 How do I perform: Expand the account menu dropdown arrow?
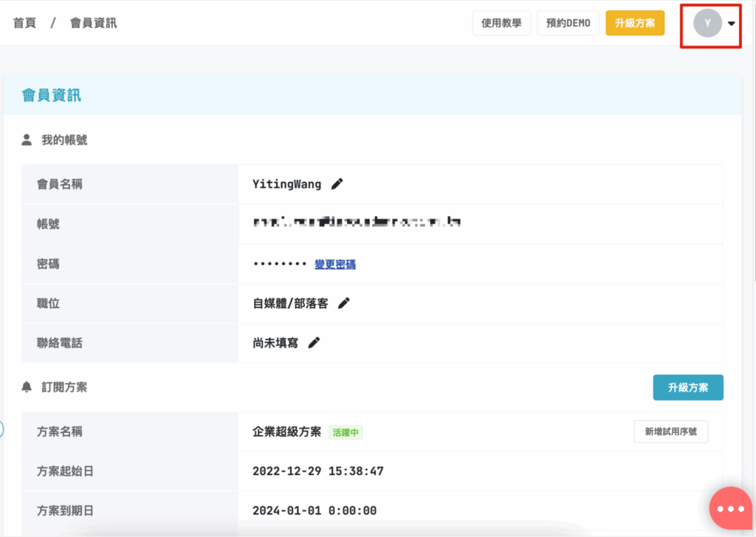pos(731,24)
